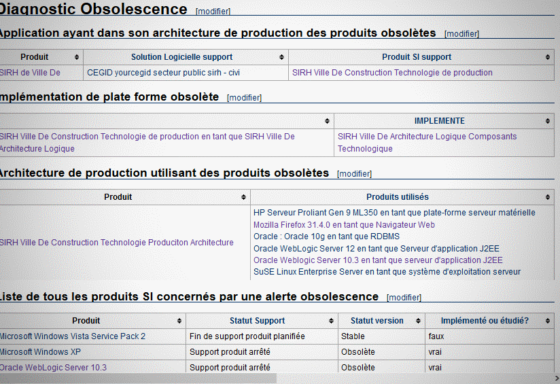Open SIRH Ville De Construction Technologie Produciton Architecture

tap(116, 243)
